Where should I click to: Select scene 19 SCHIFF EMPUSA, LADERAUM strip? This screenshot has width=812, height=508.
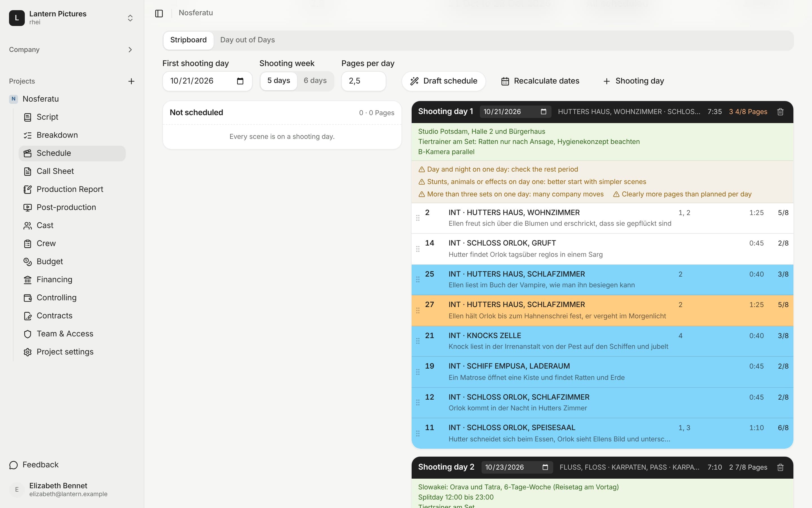tap(602, 372)
